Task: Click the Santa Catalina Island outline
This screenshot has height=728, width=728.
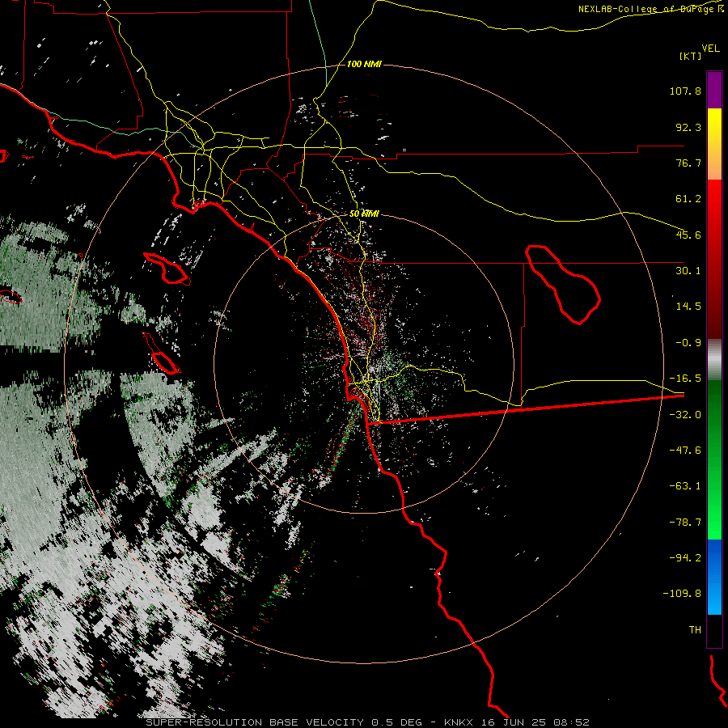Action: coord(167,269)
